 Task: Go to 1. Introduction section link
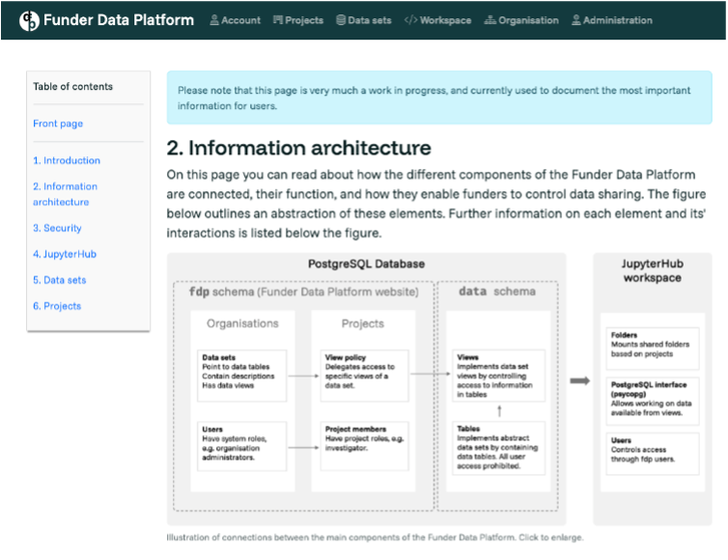[x=67, y=160]
